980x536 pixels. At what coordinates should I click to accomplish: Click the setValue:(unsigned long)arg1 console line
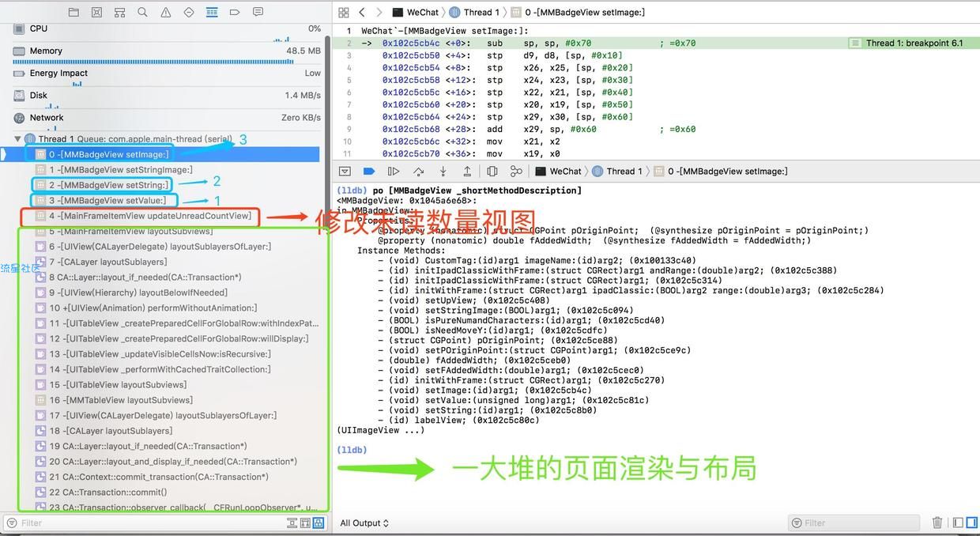tap(513, 400)
